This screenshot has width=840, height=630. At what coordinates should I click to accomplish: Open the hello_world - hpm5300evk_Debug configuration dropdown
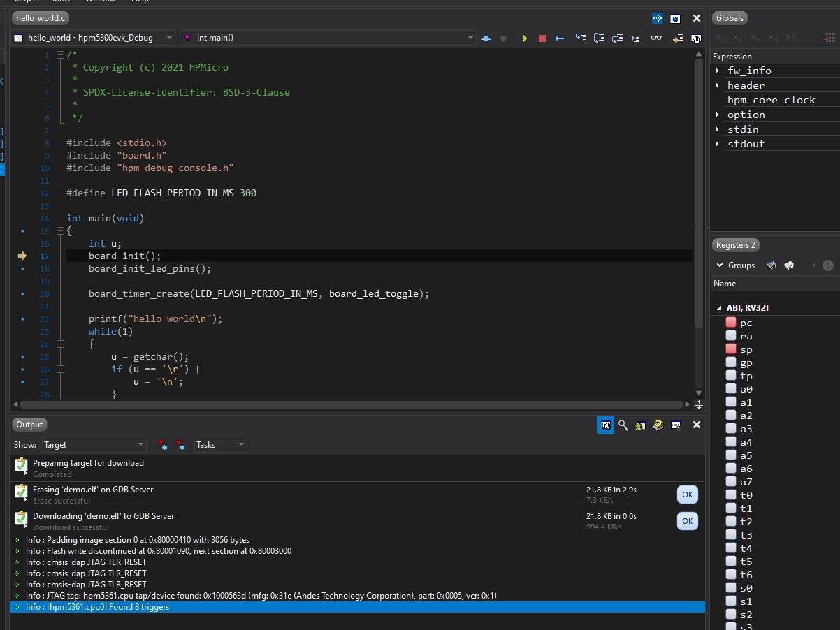coord(93,38)
